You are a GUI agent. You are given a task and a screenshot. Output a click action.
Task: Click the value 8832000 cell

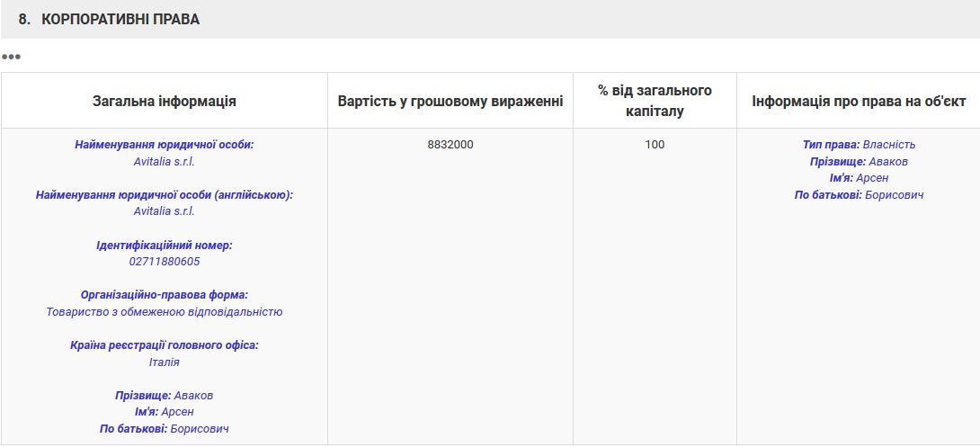pos(450,145)
